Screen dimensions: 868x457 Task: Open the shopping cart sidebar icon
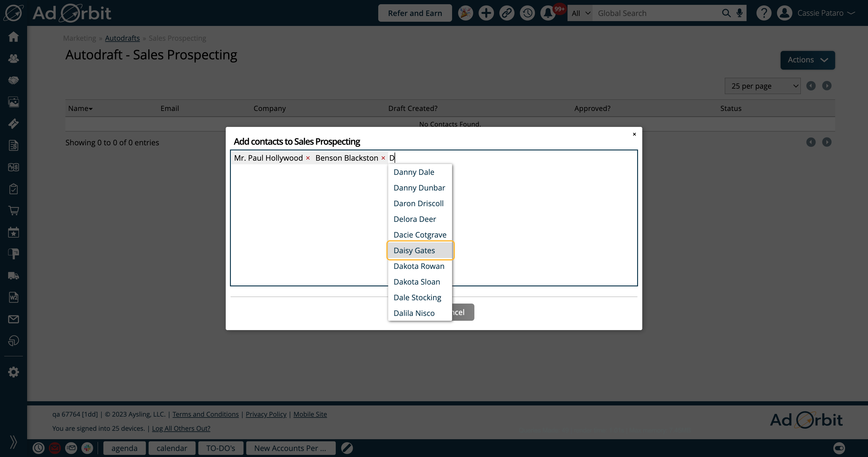click(x=14, y=211)
